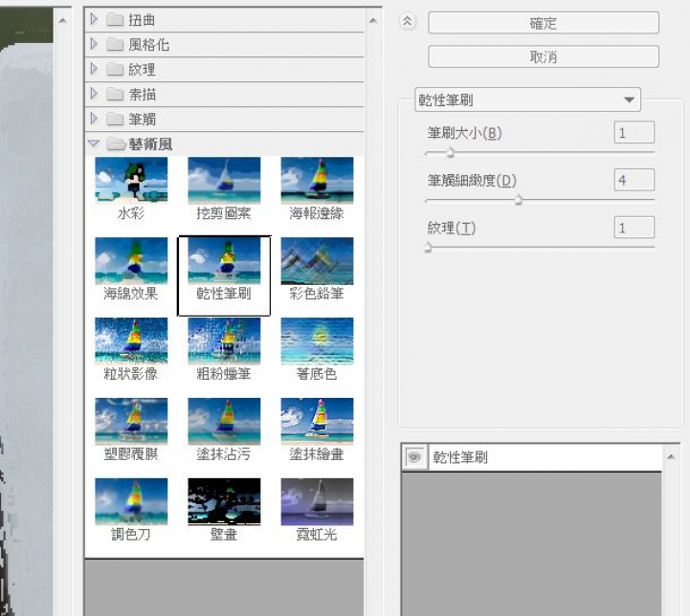Screen dimensions: 690x616
Task: Click the 扭曲 folder icon
Action: (x=115, y=19)
